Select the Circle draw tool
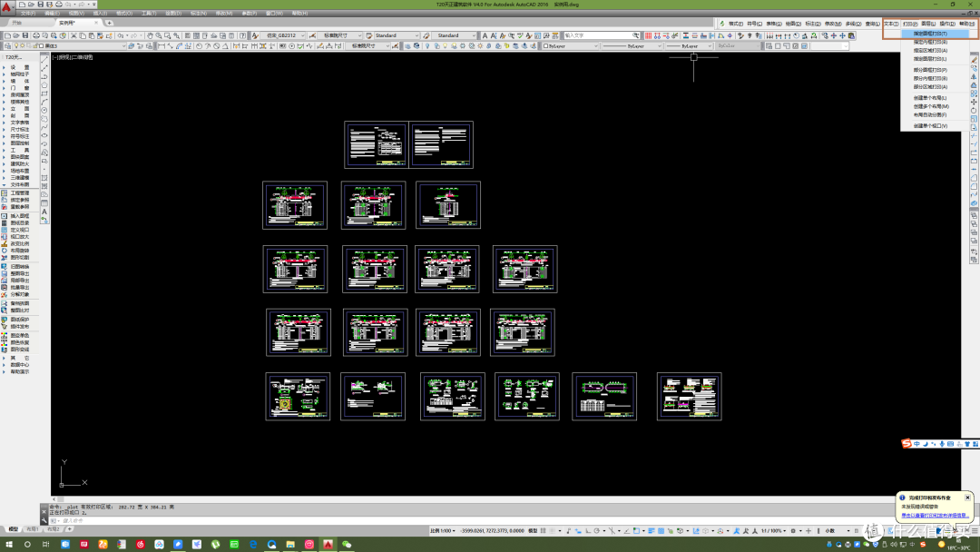Screen dimensions: 980x552 (x=44, y=110)
